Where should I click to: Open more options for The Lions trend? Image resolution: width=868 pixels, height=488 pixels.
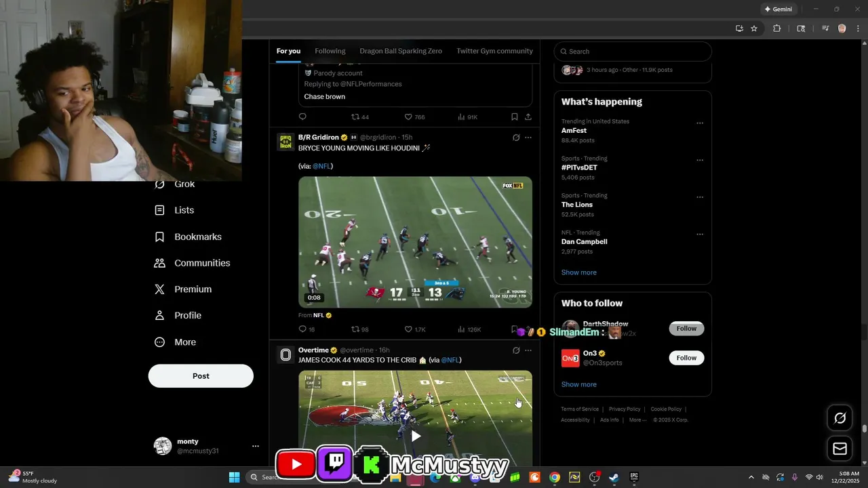pyautogui.click(x=700, y=197)
